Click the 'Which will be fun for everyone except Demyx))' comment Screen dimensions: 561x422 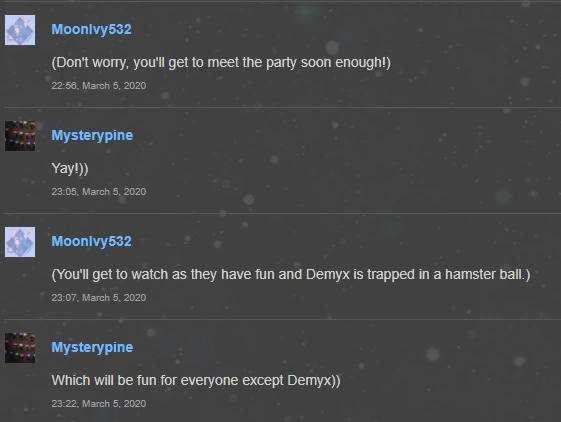(x=196, y=380)
